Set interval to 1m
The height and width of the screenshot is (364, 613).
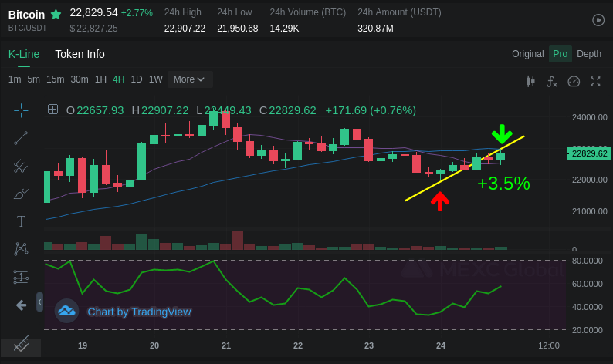pyautogui.click(x=15, y=79)
